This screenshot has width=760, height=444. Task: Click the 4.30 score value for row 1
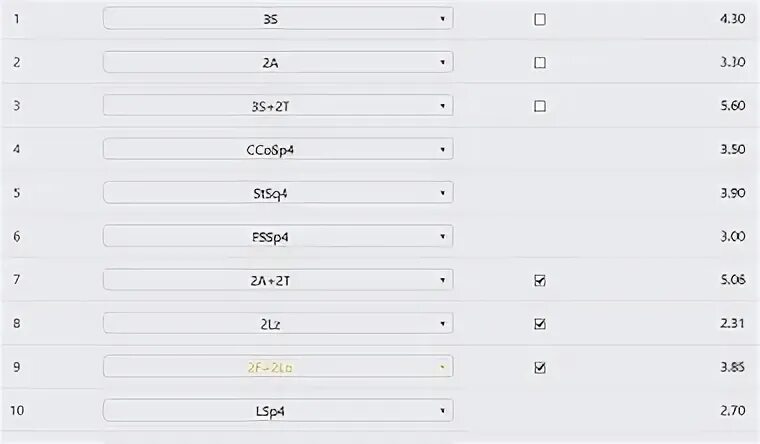732,19
